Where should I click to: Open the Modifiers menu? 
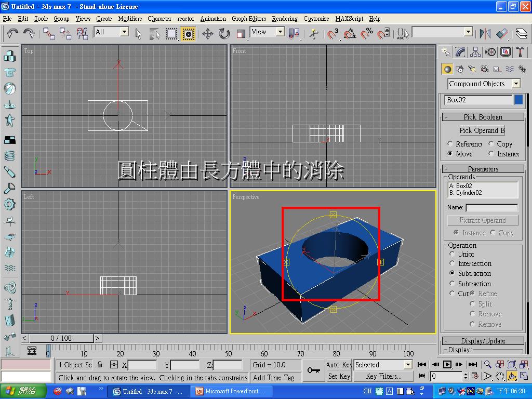click(x=130, y=19)
